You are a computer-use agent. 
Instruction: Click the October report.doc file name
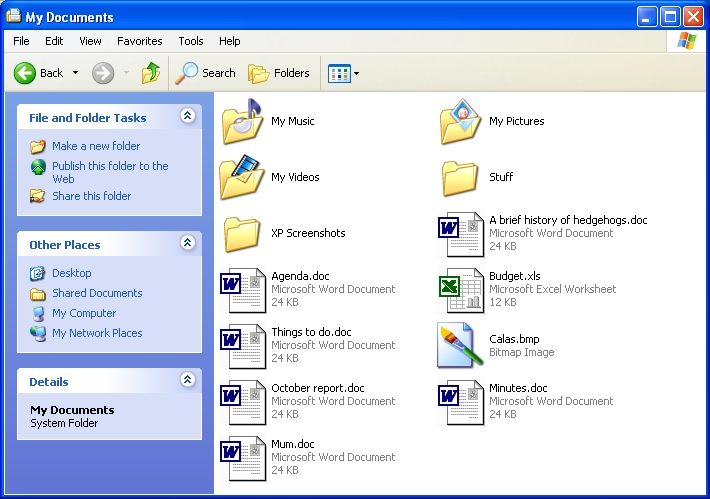click(x=318, y=388)
